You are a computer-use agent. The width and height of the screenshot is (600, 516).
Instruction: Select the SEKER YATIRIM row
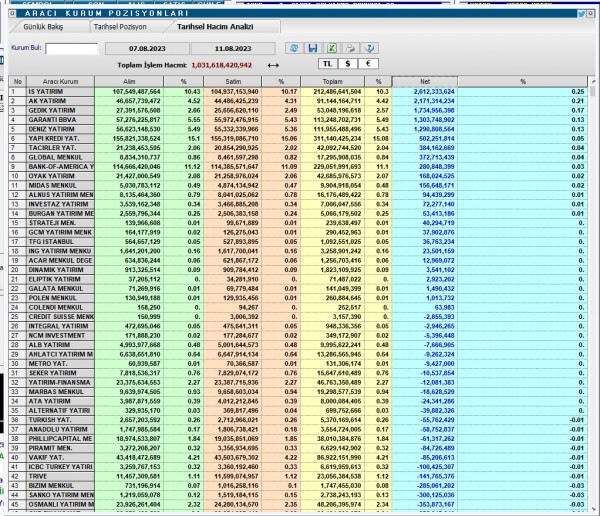tap(298, 373)
